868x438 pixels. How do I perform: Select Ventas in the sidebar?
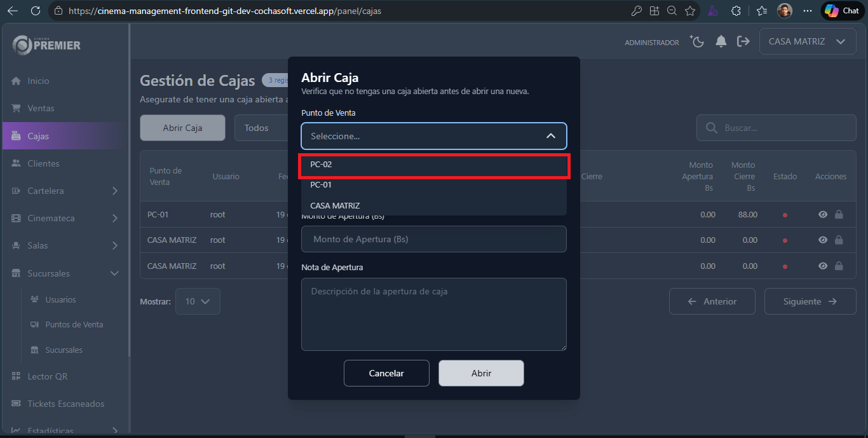point(44,108)
